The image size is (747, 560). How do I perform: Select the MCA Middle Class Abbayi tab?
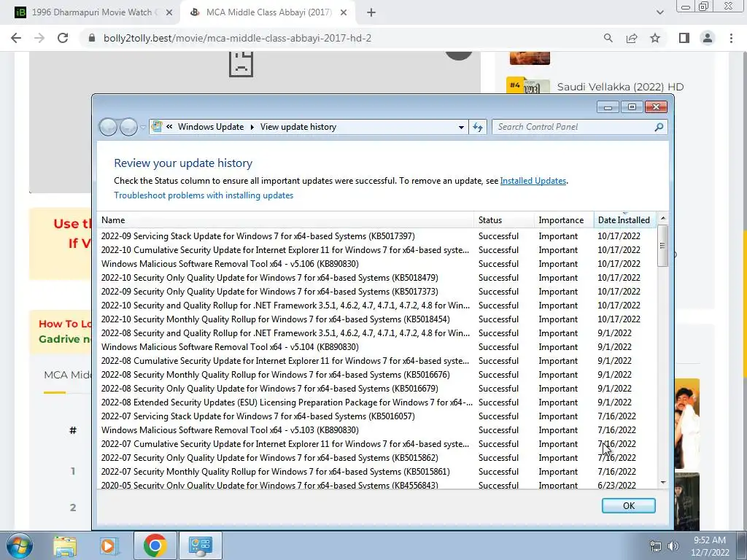[x=267, y=13]
